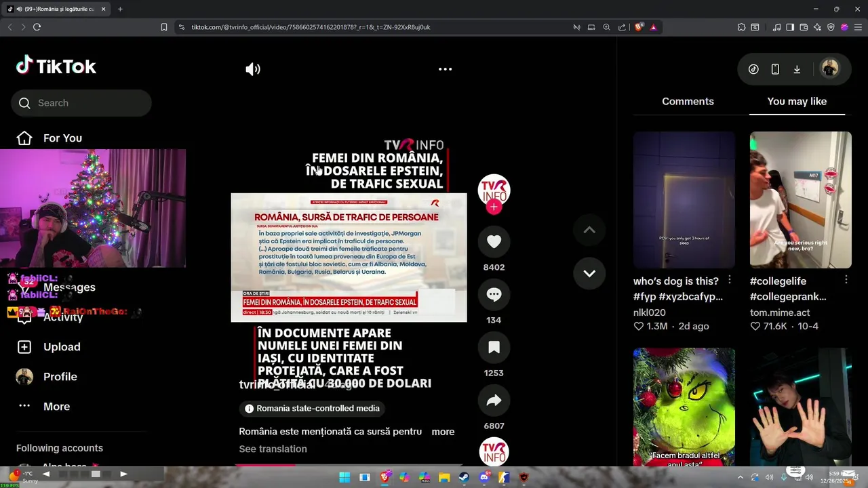Open the phone app icon top right
868x488 pixels.
[775, 69]
